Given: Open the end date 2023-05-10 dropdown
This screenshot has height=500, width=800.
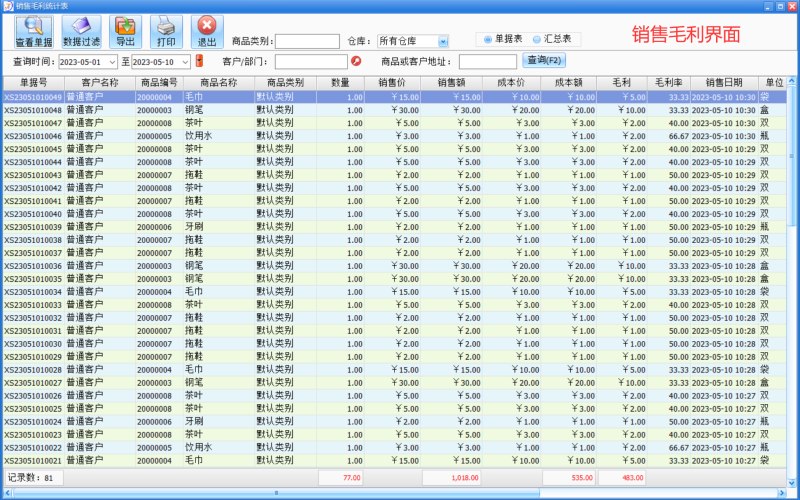Looking at the screenshot, I should click(x=186, y=62).
